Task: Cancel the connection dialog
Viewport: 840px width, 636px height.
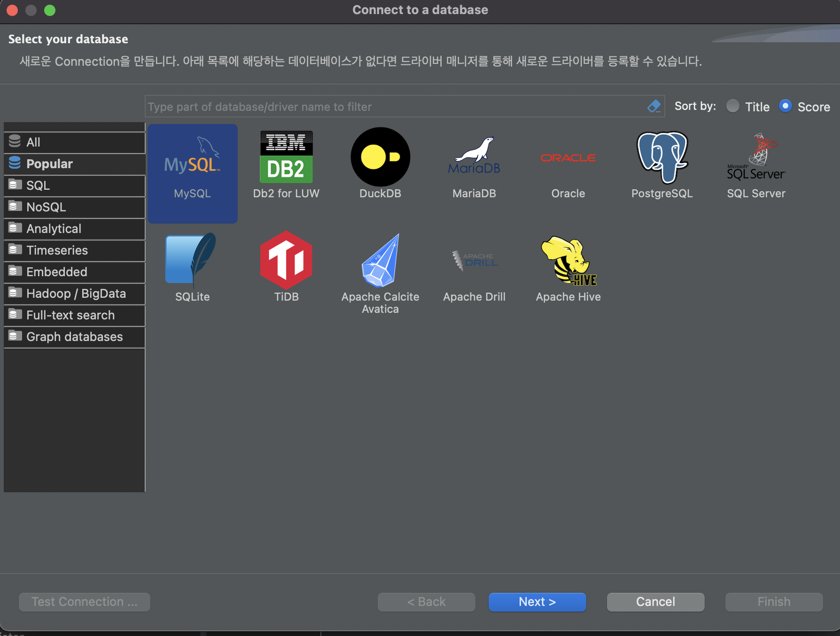Action: pos(656,602)
